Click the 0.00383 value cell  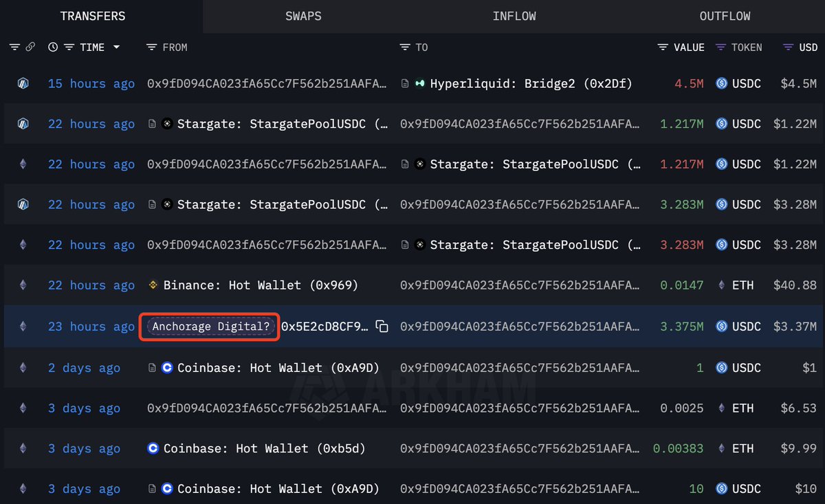679,448
